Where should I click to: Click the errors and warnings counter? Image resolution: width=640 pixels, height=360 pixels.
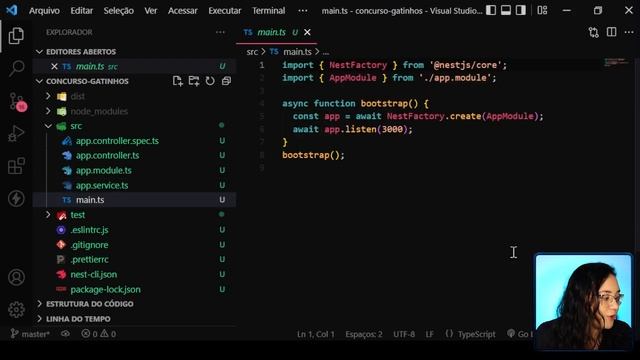[98, 334]
